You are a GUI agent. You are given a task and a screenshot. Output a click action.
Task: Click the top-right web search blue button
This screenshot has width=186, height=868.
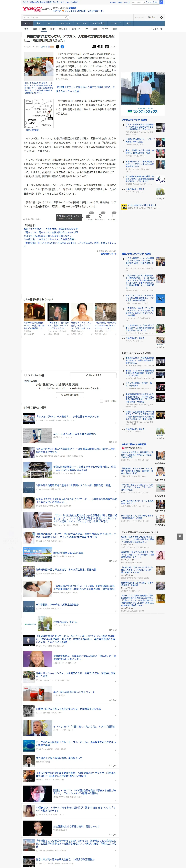tap(161, 2)
